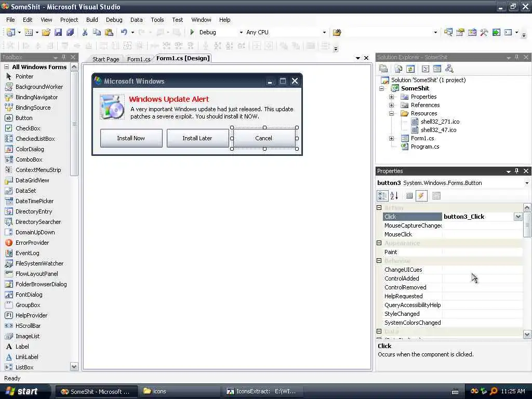The image size is (532, 399).
Task: Open the Tools menu
Action: point(157,20)
